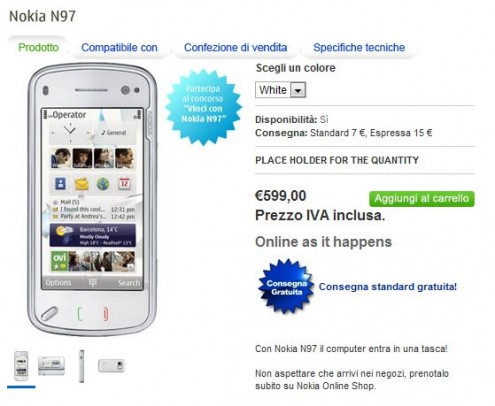Select the open keyboard phone thumbnail
This screenshot has width=495, height=406.
click(x=51, y=366)
